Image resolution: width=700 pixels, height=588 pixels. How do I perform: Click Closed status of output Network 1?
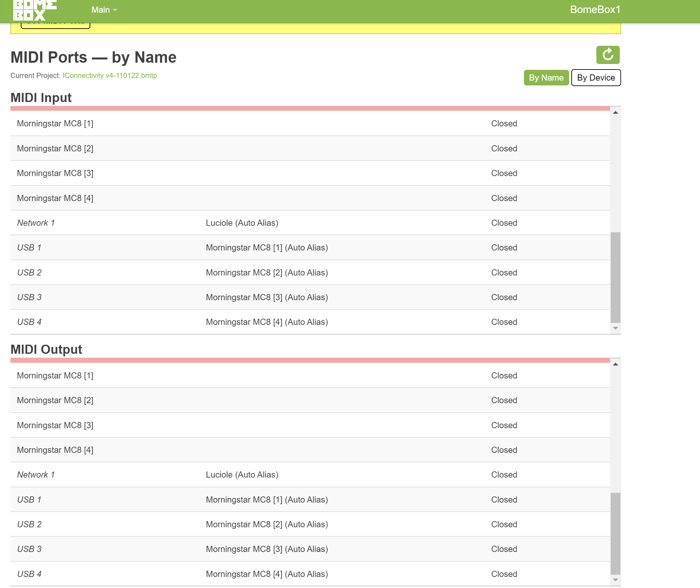[x=504, y=474]
